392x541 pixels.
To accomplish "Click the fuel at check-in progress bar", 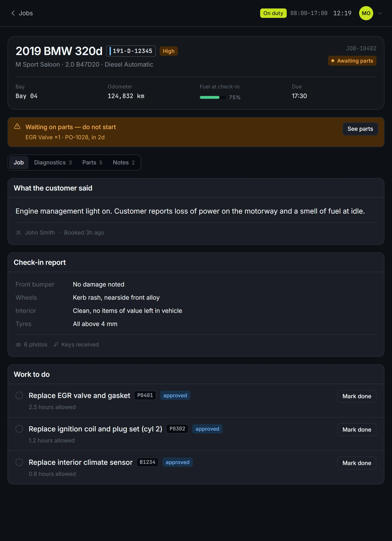I will point(213,97).
